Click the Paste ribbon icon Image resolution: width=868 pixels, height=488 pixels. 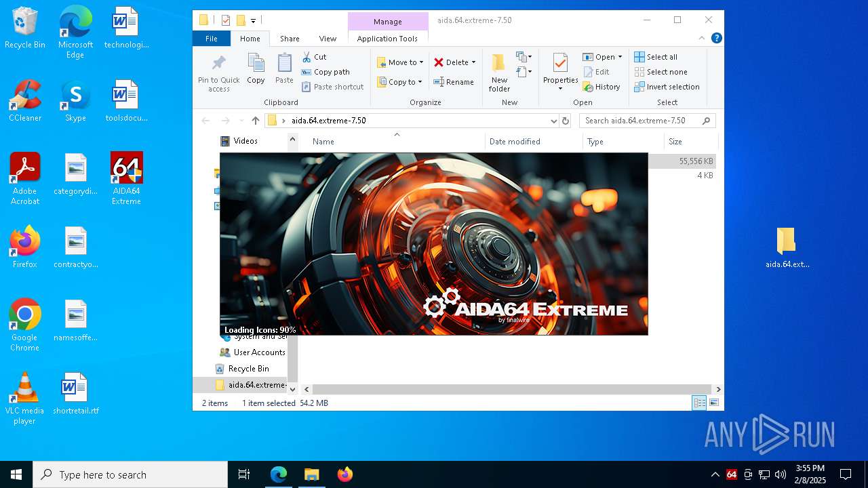click(x=284, y=69)
